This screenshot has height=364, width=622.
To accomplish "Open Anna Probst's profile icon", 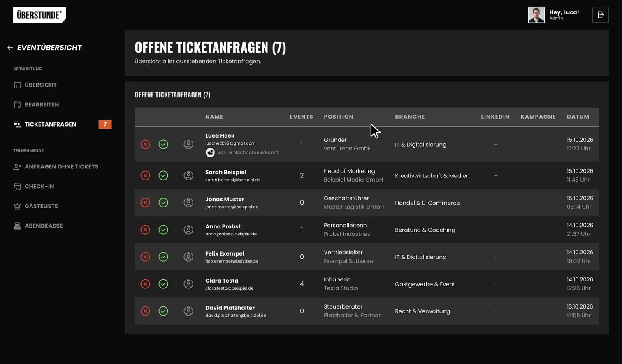I will 188,230.
